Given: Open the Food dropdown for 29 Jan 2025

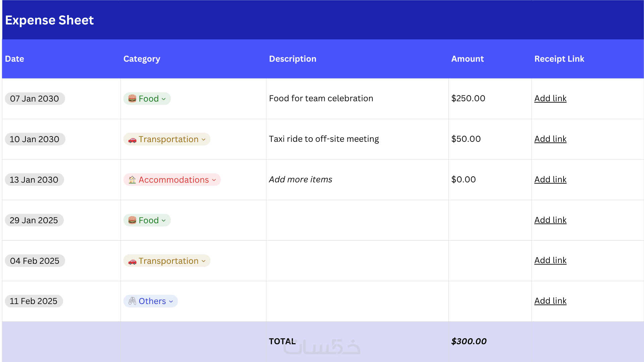Looking at the screenshot, I should (x=164, y=221).
